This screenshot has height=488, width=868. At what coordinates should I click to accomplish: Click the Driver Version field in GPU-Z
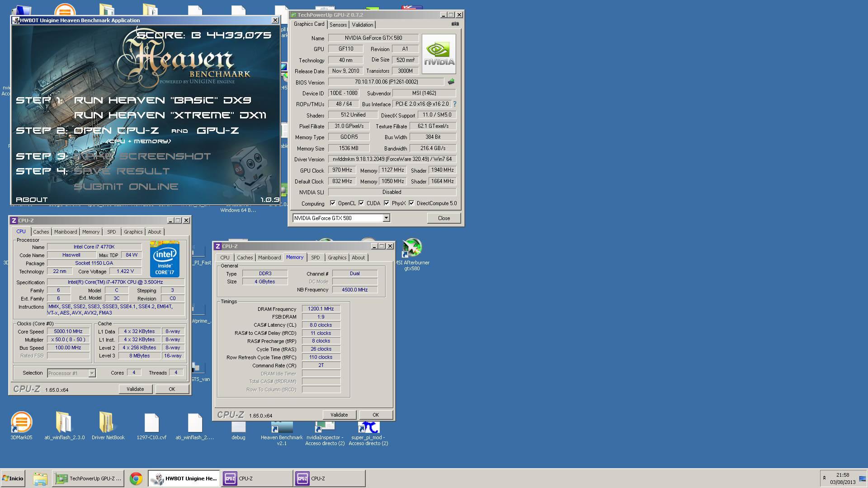click(x=392, y=159)
